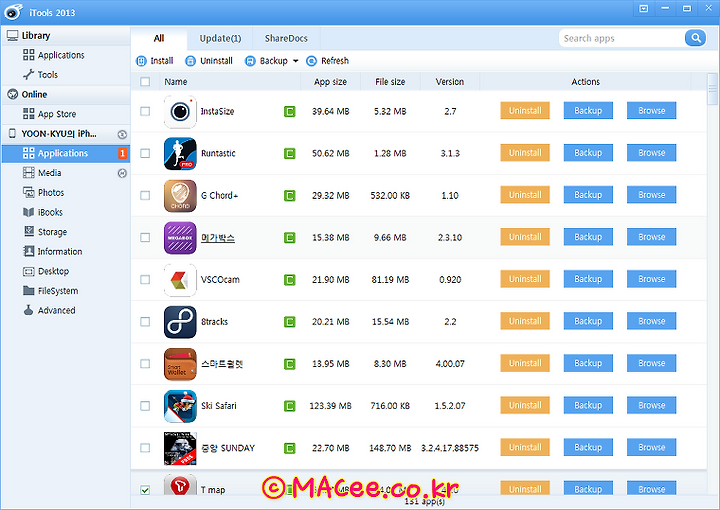
Task: Click green badge icon beside Runtastic
Action: (x=289, y=153)
